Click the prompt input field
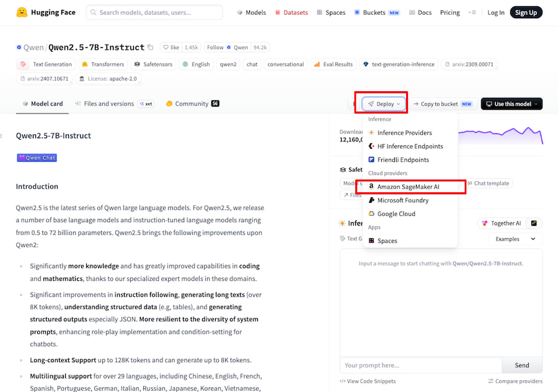The width and height of the screenshot is (558, 392). [x=421, y=365]
